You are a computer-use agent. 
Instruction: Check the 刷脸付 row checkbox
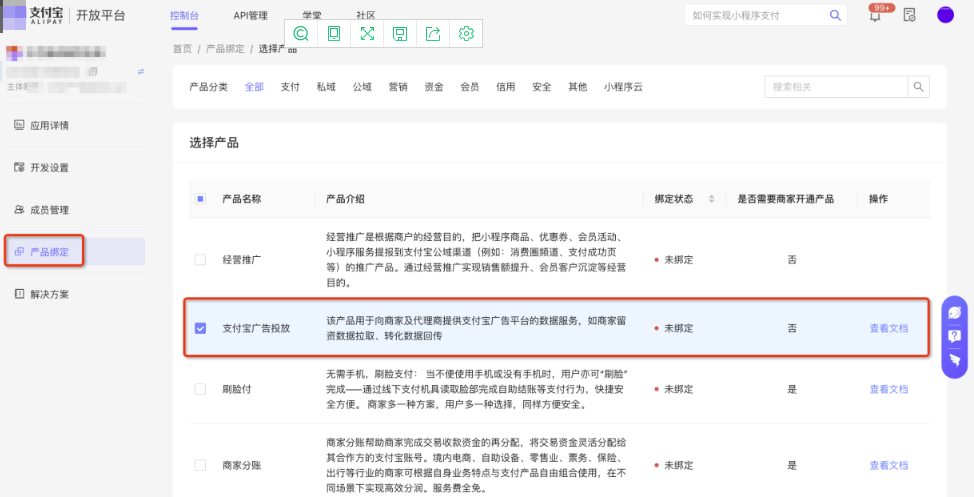click(x=200, y=390)
